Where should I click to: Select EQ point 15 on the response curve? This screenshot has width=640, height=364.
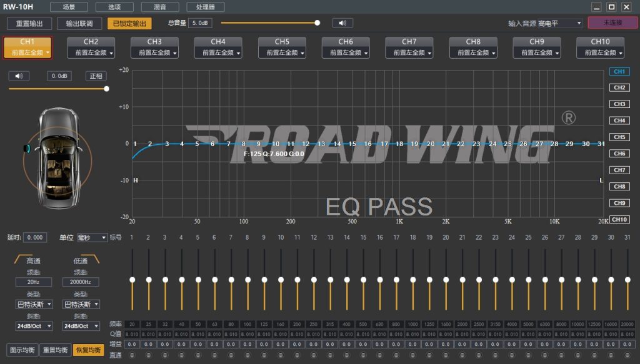[352, 144]
